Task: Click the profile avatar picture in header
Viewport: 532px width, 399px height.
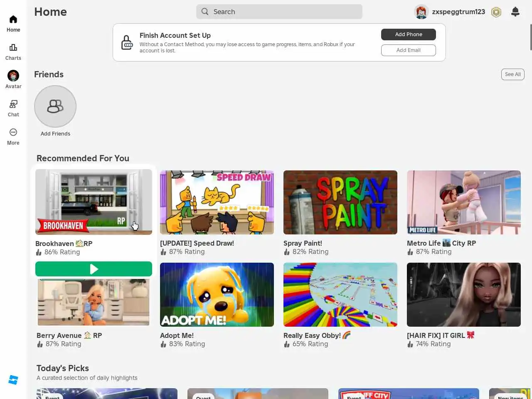Action: 421,12
